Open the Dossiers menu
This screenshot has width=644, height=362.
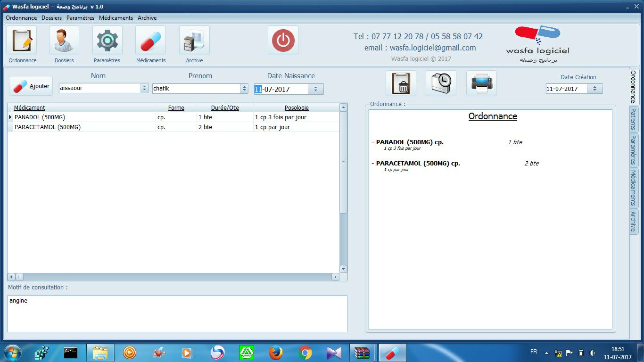tap(51, 18)
